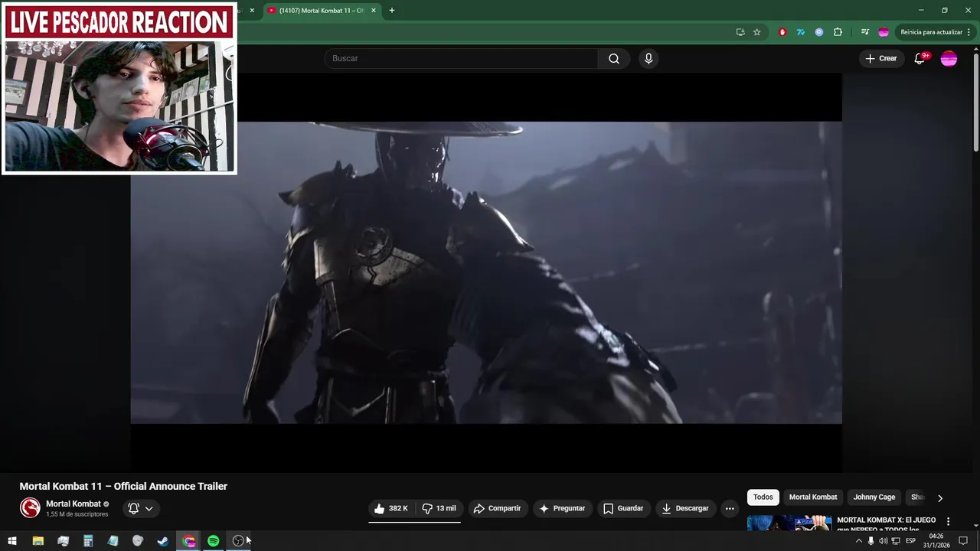Screen dimensions: 980x551
Task: Open the MORTAL KOMBAT X recommended video thumbnail
Action: pyautogui.click(x=789, y=522)
